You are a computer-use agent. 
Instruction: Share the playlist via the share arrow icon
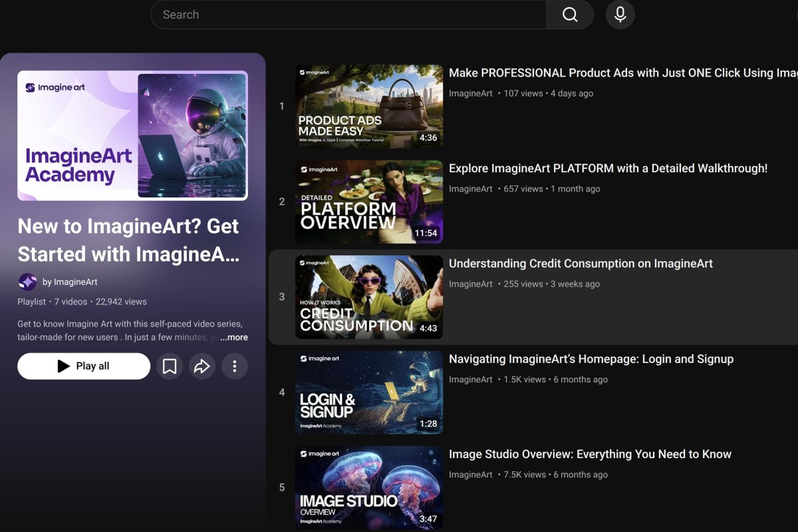[202, 366]
